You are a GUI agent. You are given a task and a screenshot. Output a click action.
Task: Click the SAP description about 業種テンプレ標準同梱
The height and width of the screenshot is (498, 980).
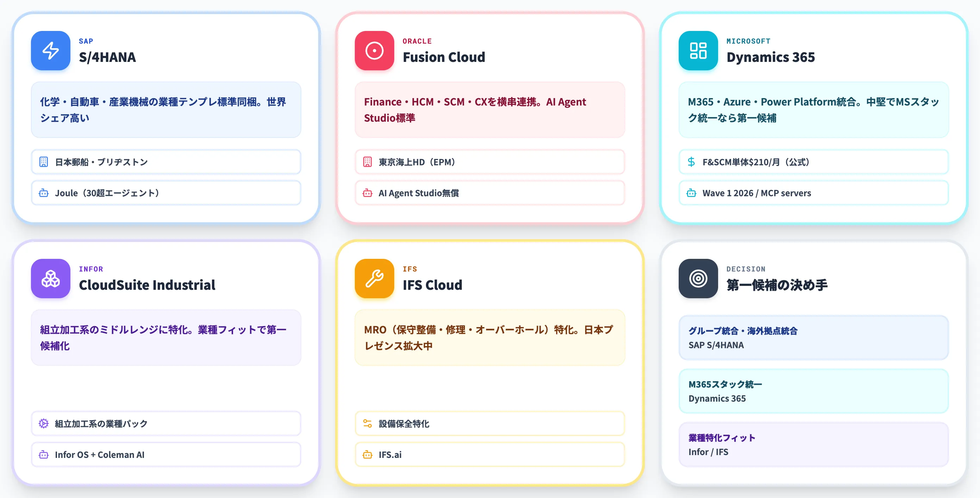[166, 110]
